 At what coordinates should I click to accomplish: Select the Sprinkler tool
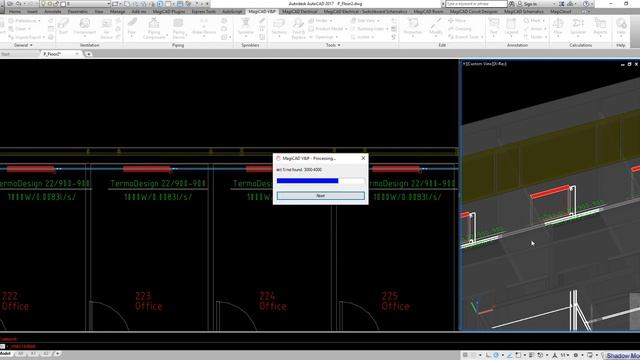(245, 27)
